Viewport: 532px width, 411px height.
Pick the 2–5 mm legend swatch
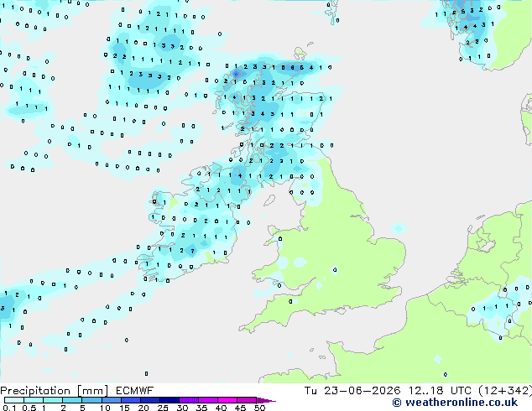click(x=72, y=400)
